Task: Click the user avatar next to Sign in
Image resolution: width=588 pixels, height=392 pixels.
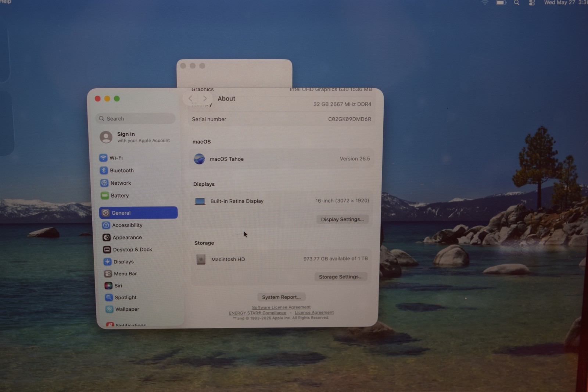Action: (106, 137)
